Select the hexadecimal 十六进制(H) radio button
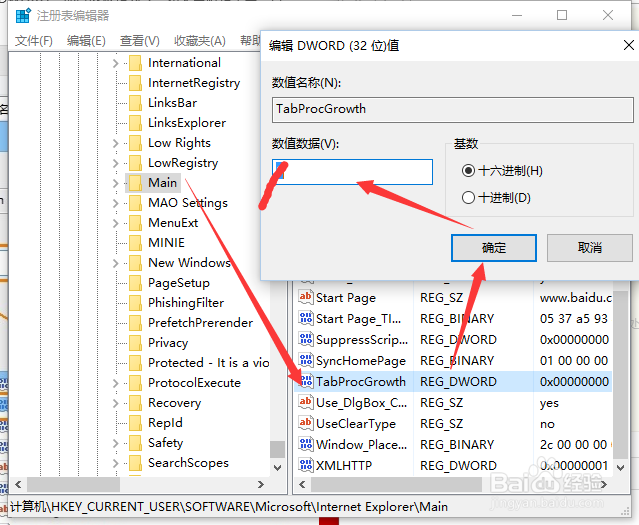 [x=468, y=170]
